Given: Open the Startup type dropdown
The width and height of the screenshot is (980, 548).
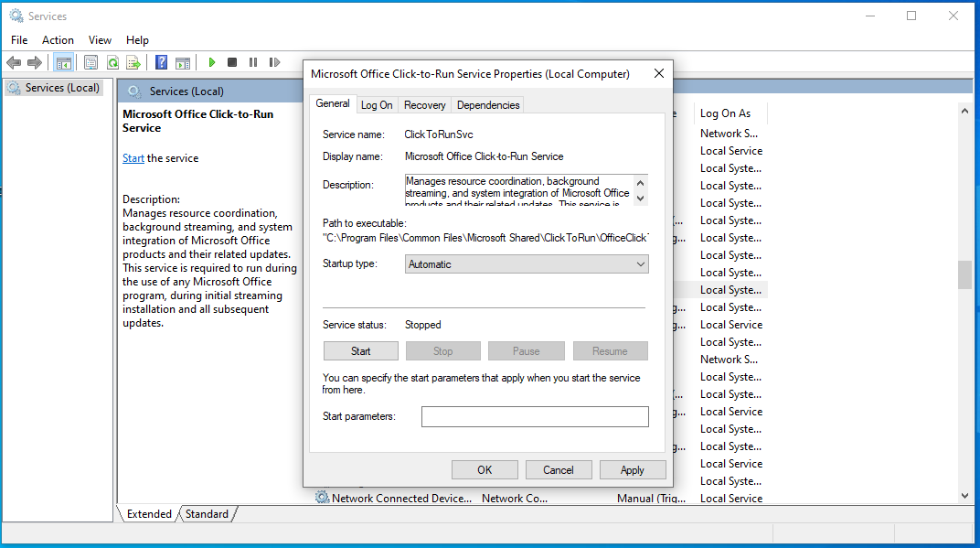Looking at the screenshot, I should point(527,264).
